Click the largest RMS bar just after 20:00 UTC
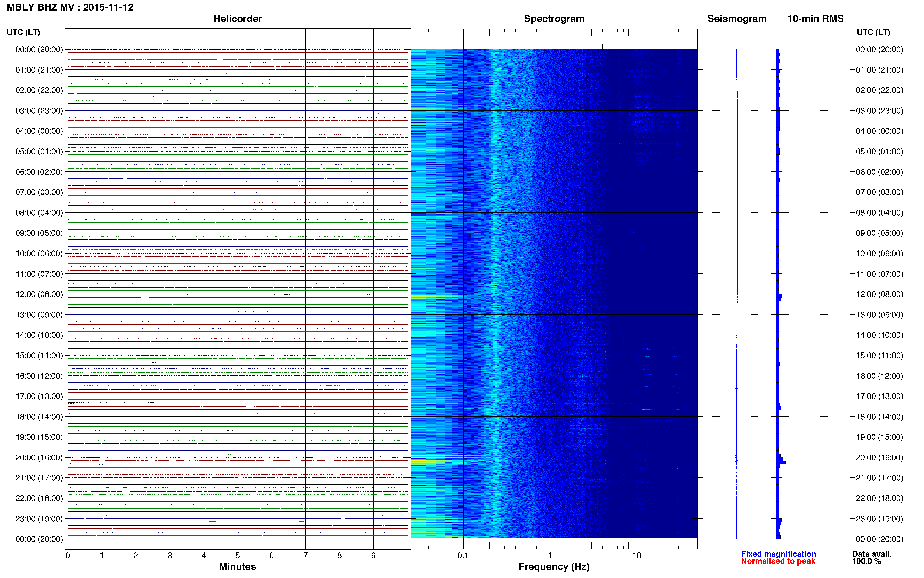 pyautogui.click(x=781, y=463)
